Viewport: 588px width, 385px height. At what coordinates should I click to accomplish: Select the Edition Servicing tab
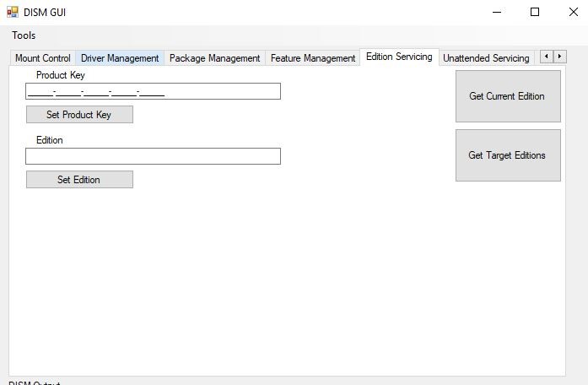[398, 57]
